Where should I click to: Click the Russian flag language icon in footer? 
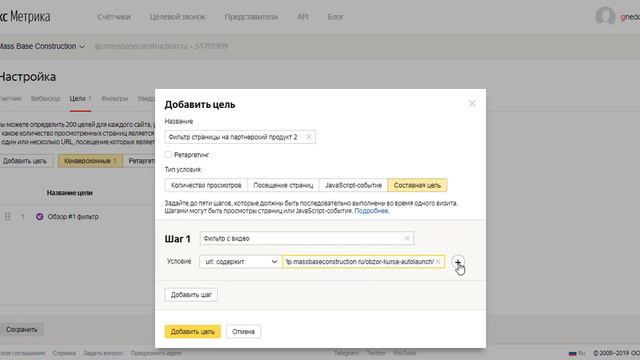coord(573,353)
